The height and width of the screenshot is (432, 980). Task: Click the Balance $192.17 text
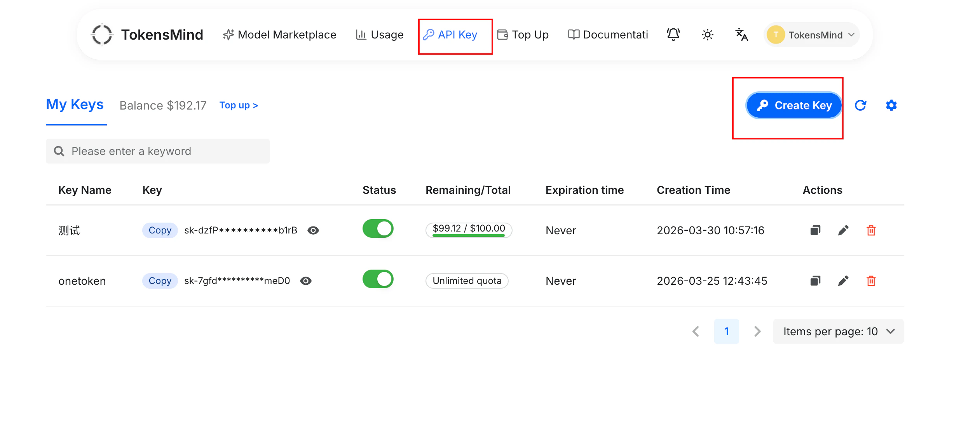click(163, 105)
